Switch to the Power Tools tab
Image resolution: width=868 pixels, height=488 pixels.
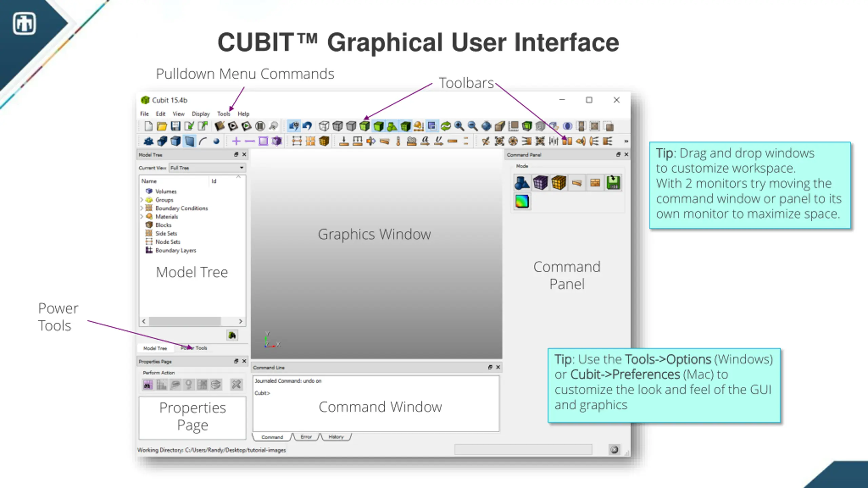[194, 348]
